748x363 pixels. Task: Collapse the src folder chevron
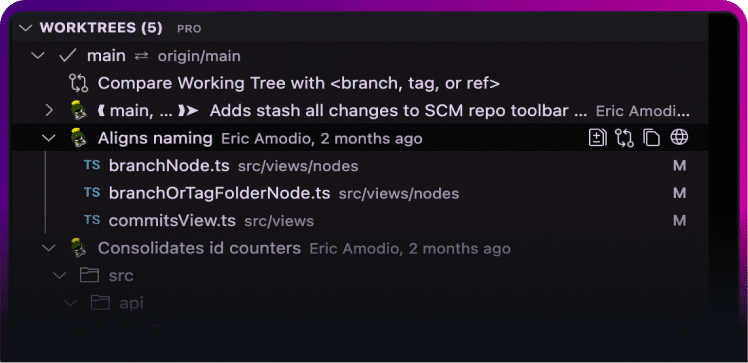60,276
